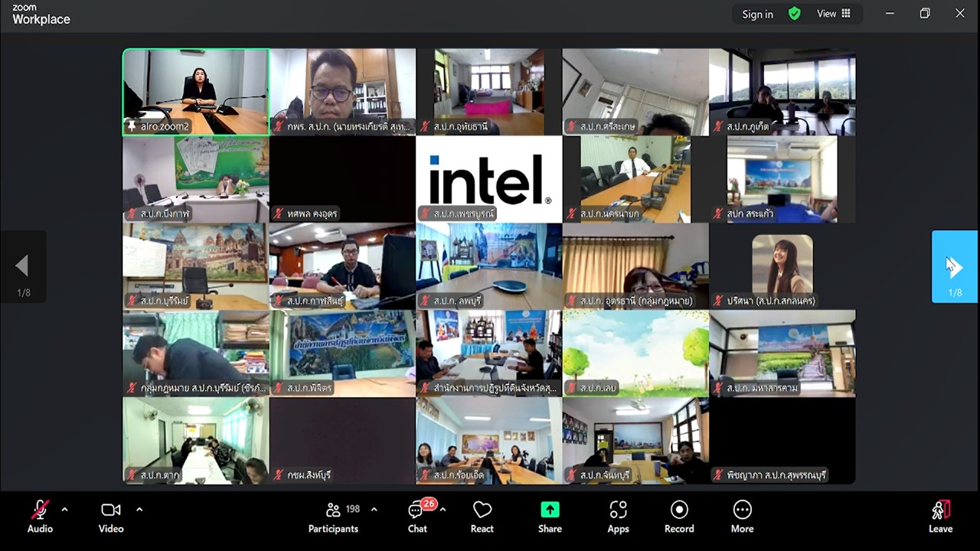Open the More options menu
Viewport: 980px width, 551px height.
tap(742, 517)
